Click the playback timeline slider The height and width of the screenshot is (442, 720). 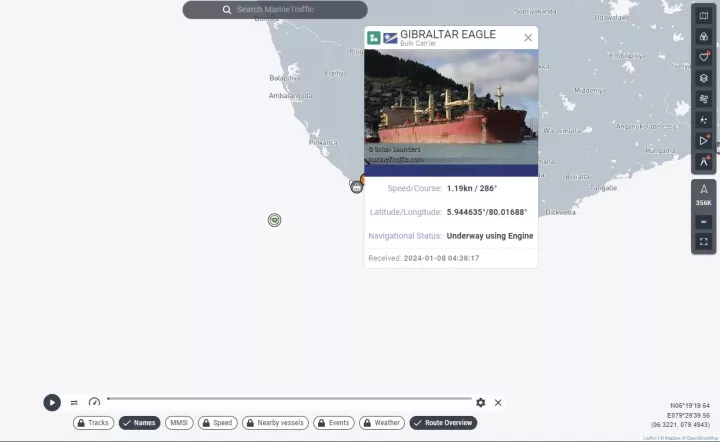click(x=290, y=398)
